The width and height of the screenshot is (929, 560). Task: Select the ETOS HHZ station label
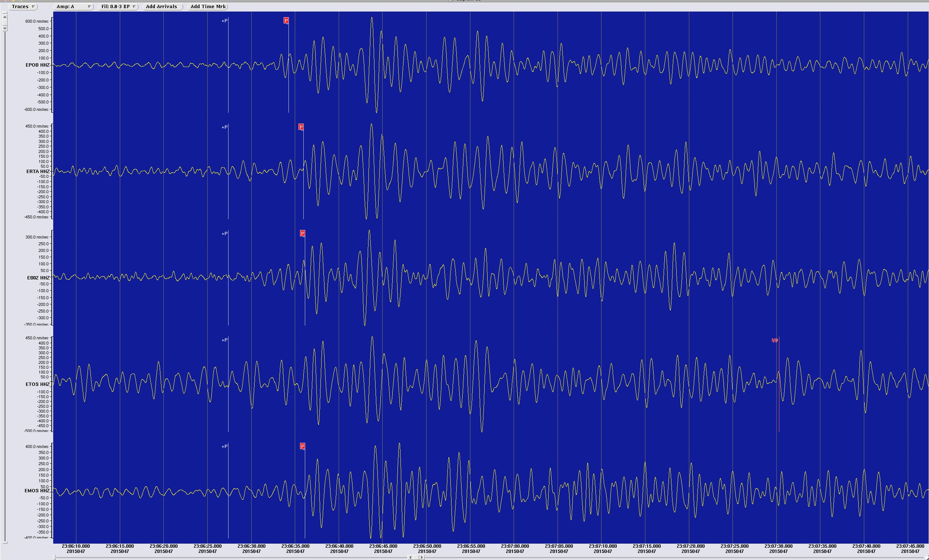37,384
